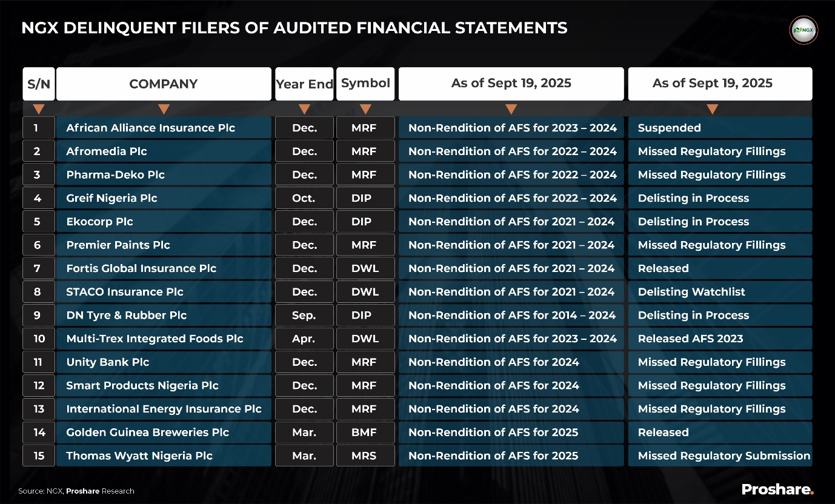Click the arrow under the AFS status column
The height and width of the screenshot is (504, 835).
pos(511,110)
